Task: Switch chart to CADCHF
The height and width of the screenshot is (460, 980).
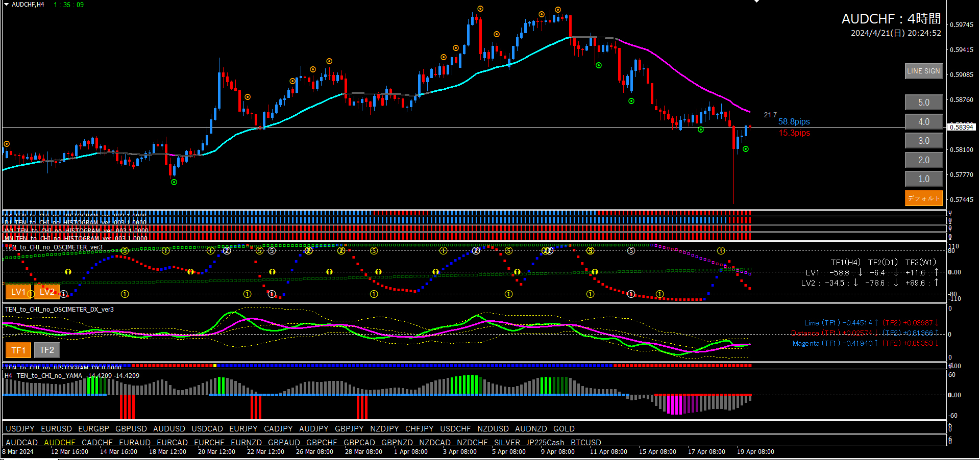Action: tap(97, 443)
